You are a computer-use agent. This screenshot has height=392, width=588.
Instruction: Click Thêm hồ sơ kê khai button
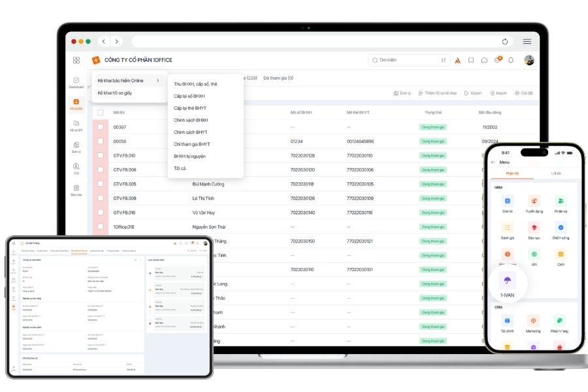click(437, 93)
